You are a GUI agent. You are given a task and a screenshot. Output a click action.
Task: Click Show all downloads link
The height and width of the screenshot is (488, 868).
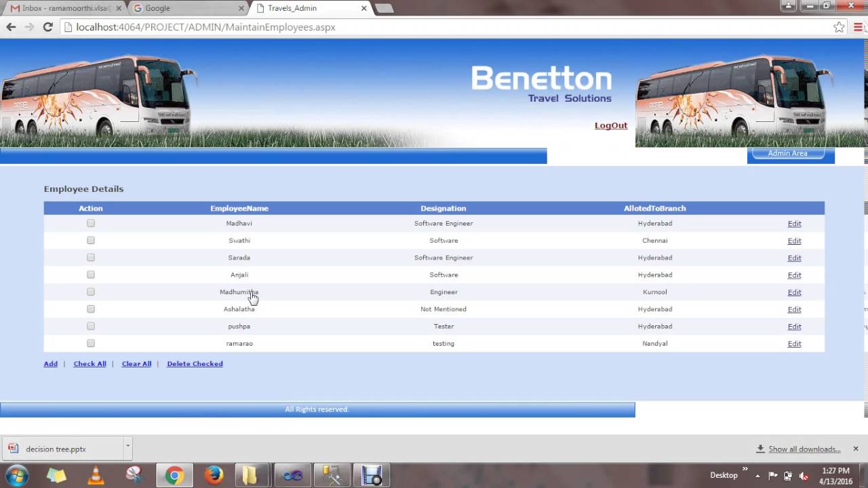coord(804,449)
